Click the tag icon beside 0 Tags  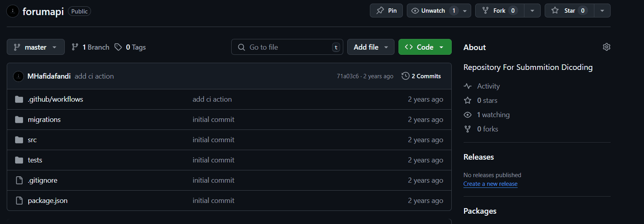tap(118, 47)
